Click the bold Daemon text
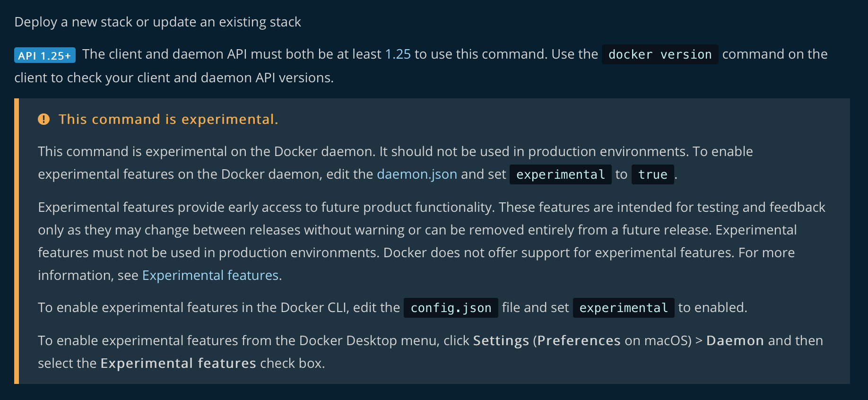The width and height of the screenshot is (868, 400). 735,340
